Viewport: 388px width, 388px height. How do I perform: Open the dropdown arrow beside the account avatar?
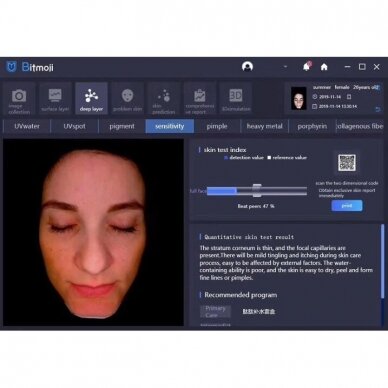(285, 67)
